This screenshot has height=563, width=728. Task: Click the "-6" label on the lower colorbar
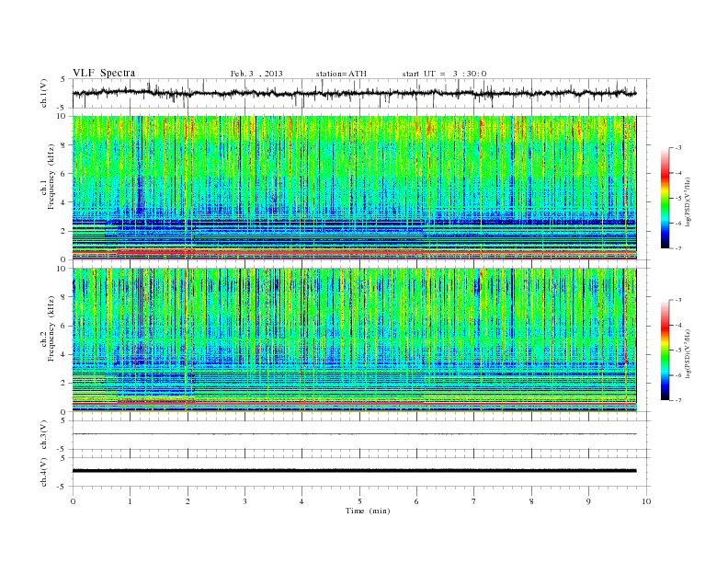click(678, 375)
